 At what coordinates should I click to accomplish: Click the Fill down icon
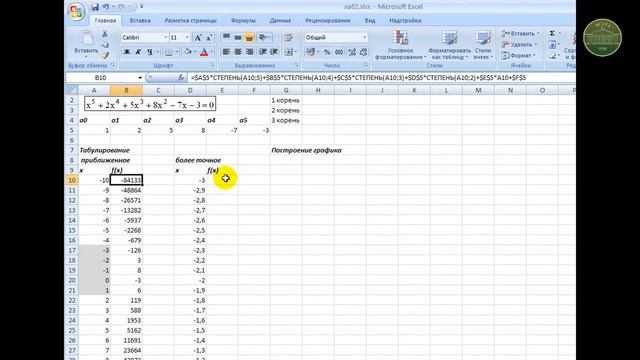pos(552,44)
